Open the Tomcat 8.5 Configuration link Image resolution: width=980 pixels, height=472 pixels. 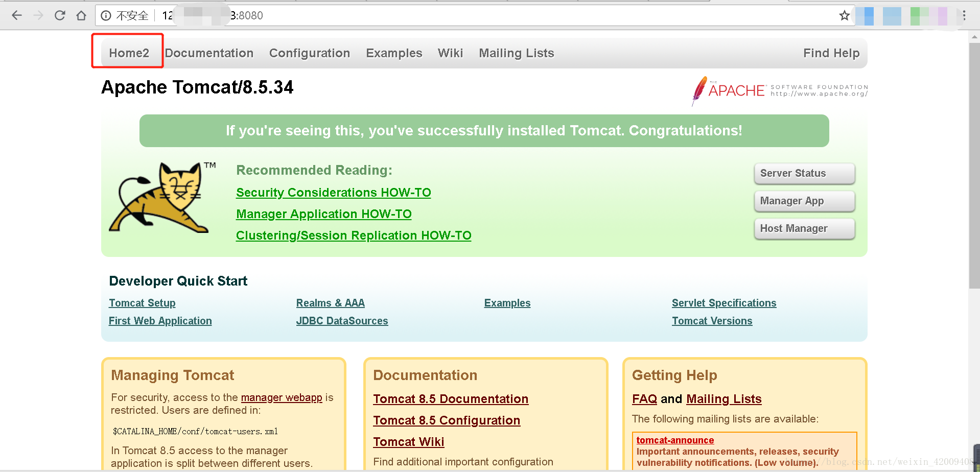[x=447, y=420]
